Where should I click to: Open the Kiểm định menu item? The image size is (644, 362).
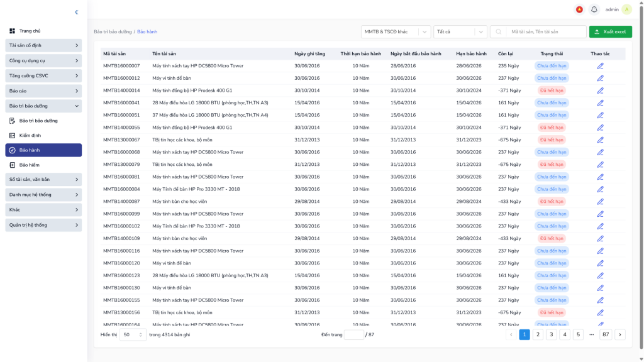point(30,135)
